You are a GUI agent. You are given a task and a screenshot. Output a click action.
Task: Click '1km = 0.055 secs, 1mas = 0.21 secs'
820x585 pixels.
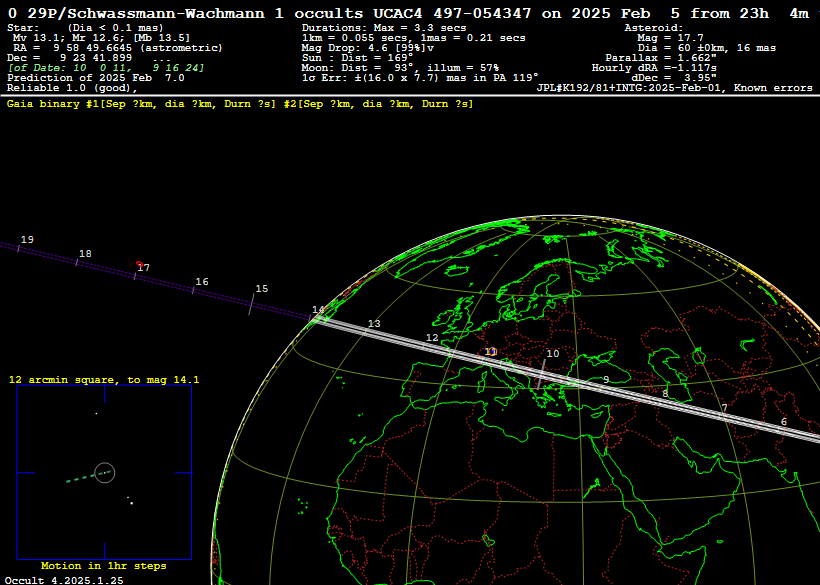click(x=414, y=38)
